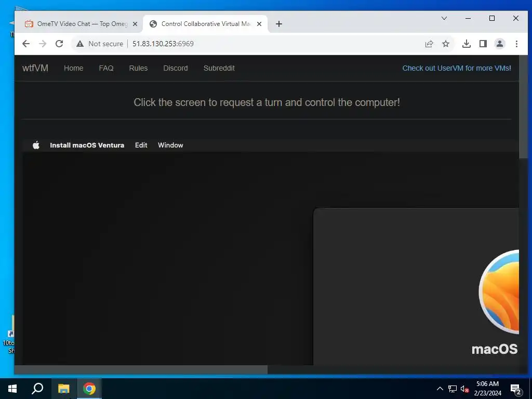Reload the page with refresh icon
The width and height of the screenshot is (532, 399).
click(x=59, y=44)
